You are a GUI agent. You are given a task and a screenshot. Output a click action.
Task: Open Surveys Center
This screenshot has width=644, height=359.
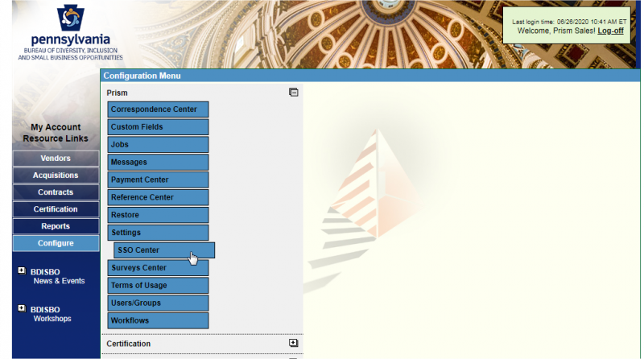(158, 268)
